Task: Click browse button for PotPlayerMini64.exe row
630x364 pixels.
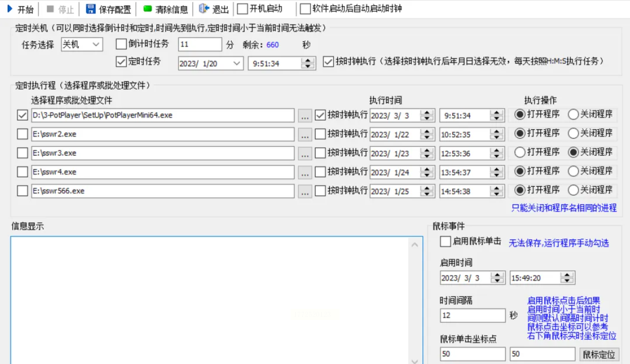Action: tap(305, 115)
